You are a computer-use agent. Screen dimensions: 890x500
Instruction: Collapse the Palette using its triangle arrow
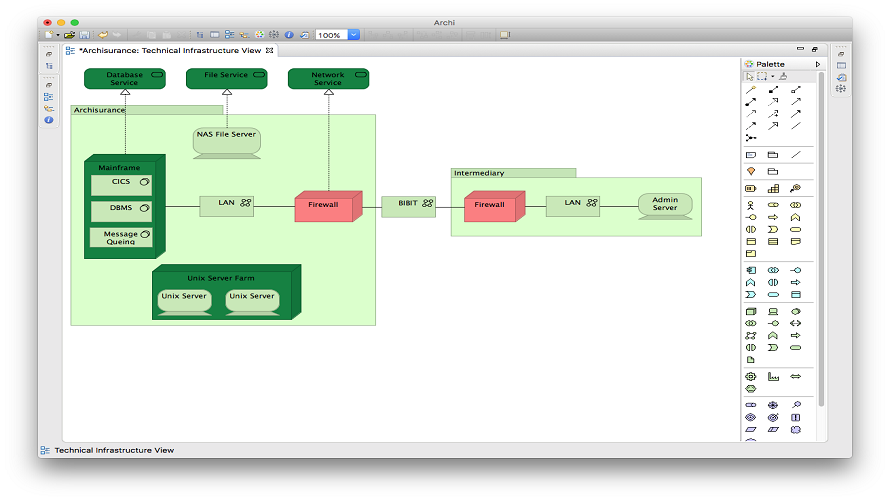(818, 64)
